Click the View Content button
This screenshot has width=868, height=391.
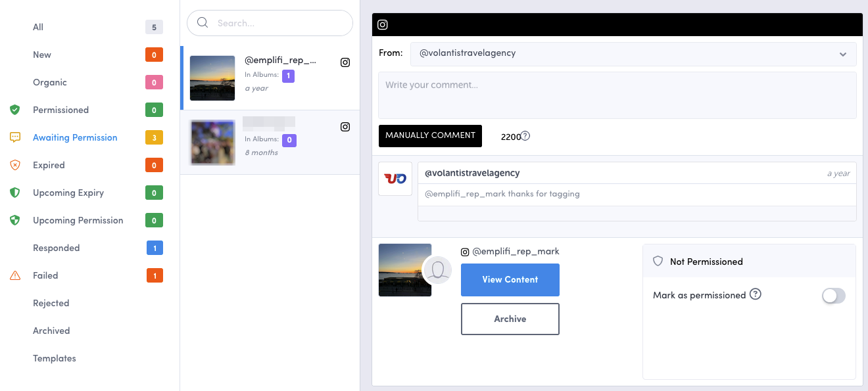pos(510,280)
